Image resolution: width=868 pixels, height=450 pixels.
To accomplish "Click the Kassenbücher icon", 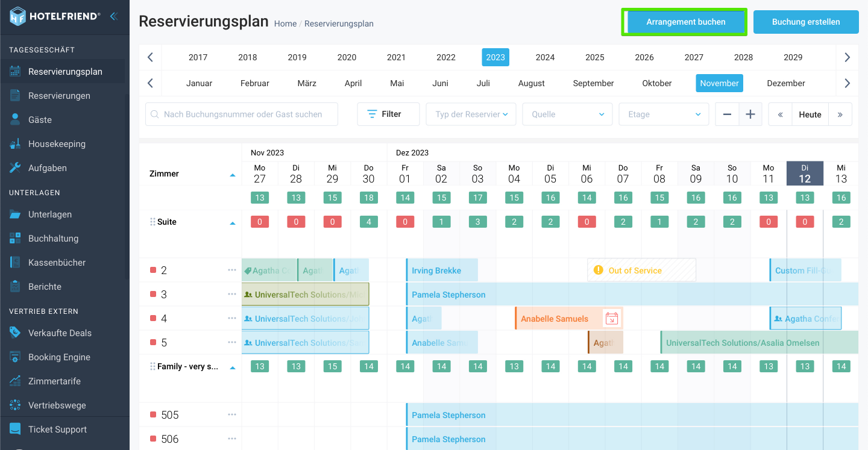I will coord(15,263).
